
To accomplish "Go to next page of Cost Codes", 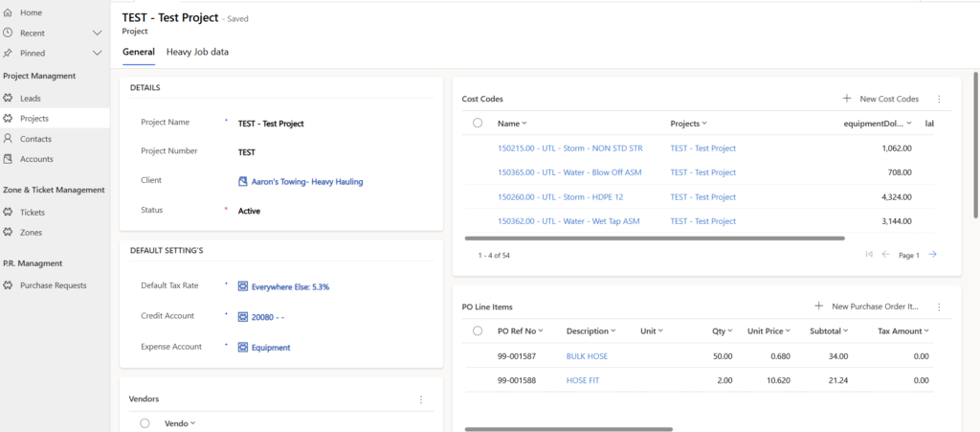I will (932, 255).
